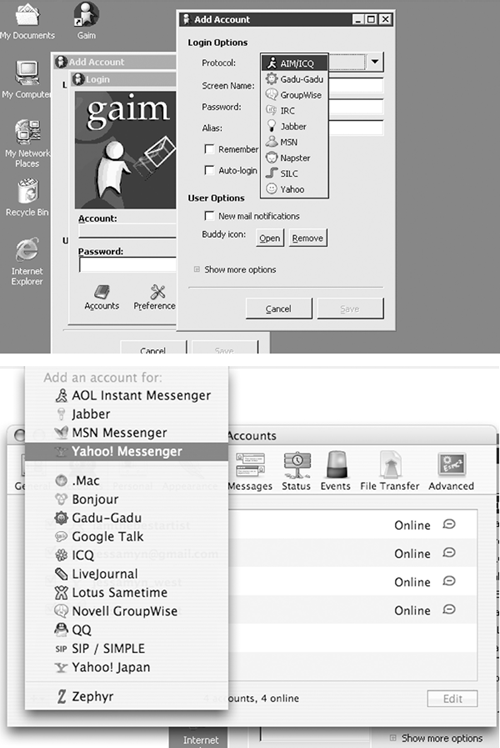Open the Gaim desktop shortcut icon
Screen dimensions: 500x748
86,15
